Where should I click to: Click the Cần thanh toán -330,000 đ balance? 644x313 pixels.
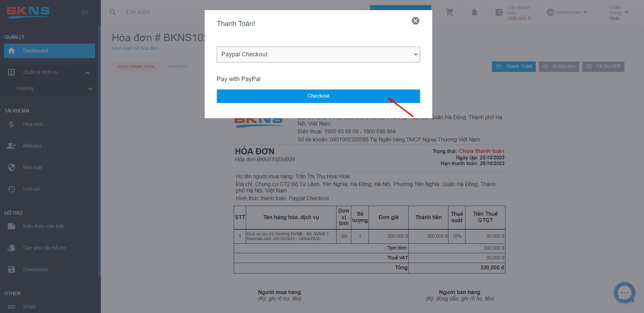[519, 13]
